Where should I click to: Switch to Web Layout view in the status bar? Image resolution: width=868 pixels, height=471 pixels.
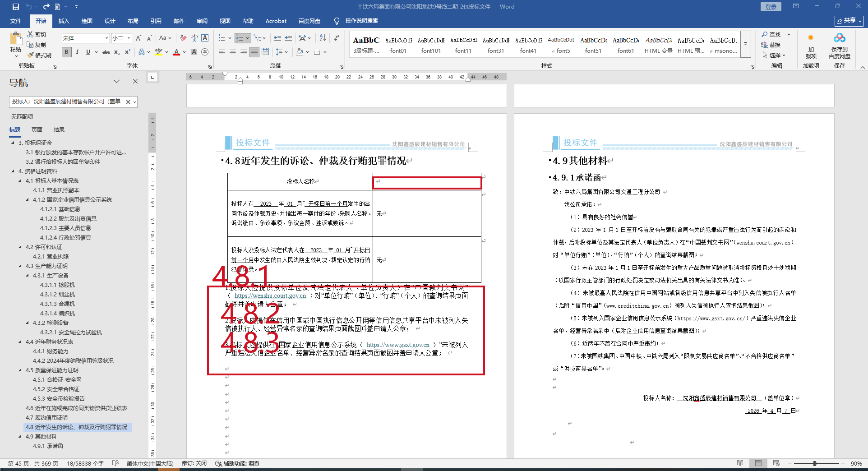click(776, 463)
